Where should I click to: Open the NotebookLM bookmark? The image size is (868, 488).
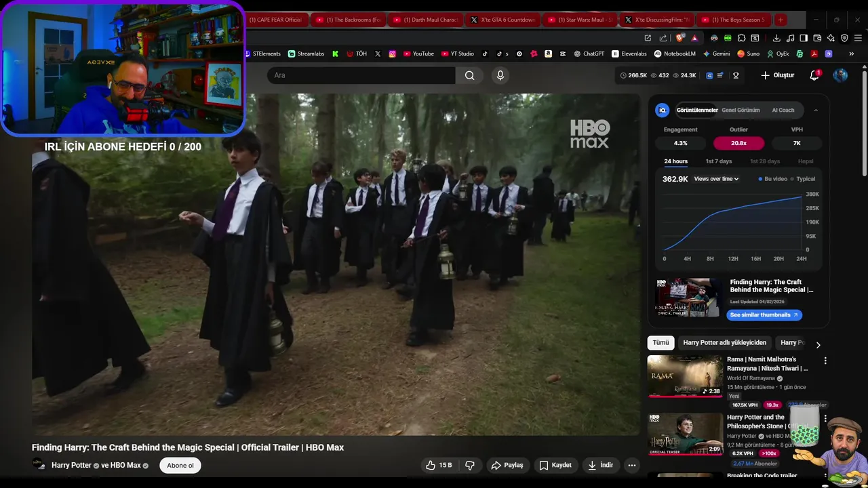click(675, 54)
